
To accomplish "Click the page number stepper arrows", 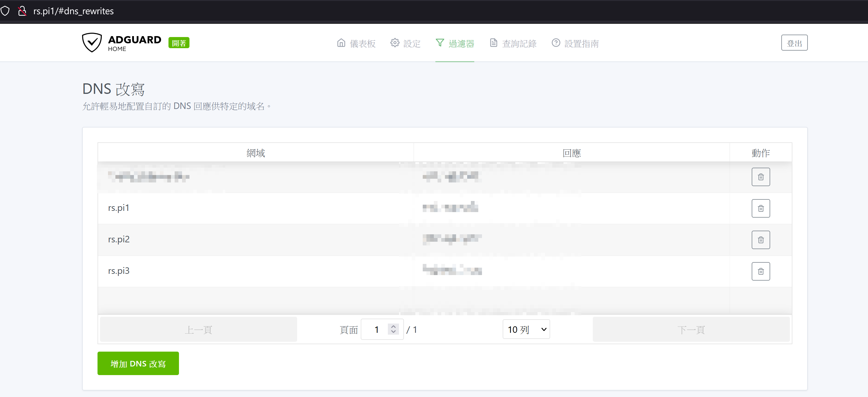I will pos(393,329).
